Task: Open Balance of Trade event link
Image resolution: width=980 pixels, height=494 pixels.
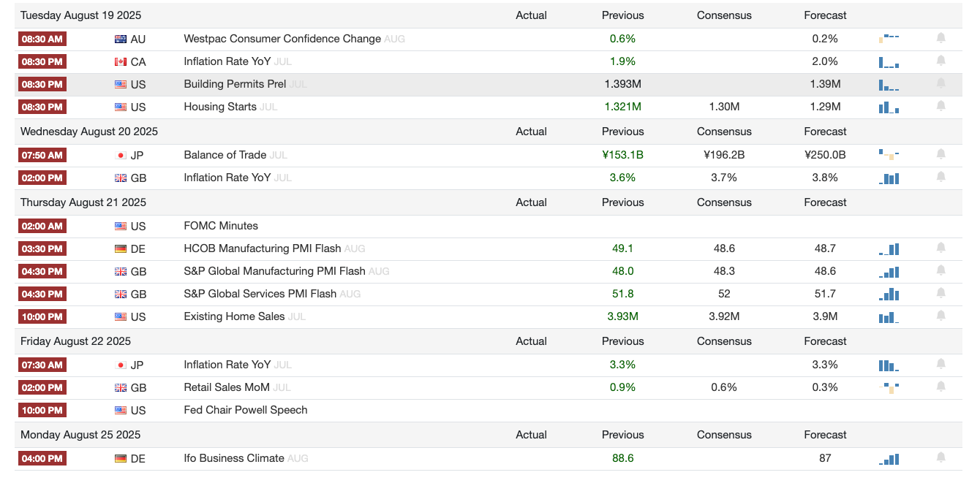Action: point(225,155)
